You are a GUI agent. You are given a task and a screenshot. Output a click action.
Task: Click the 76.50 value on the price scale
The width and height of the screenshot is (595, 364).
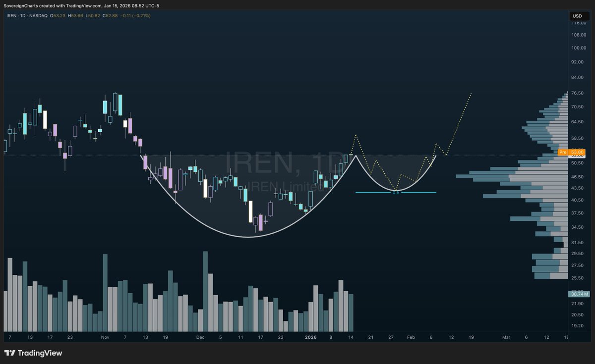tap(578, 93)
